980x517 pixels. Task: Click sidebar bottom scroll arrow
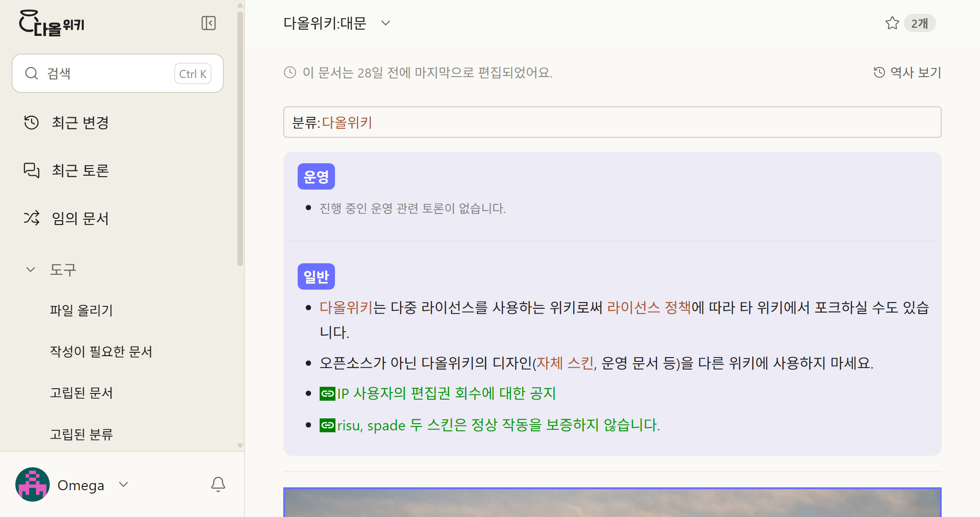240,446
